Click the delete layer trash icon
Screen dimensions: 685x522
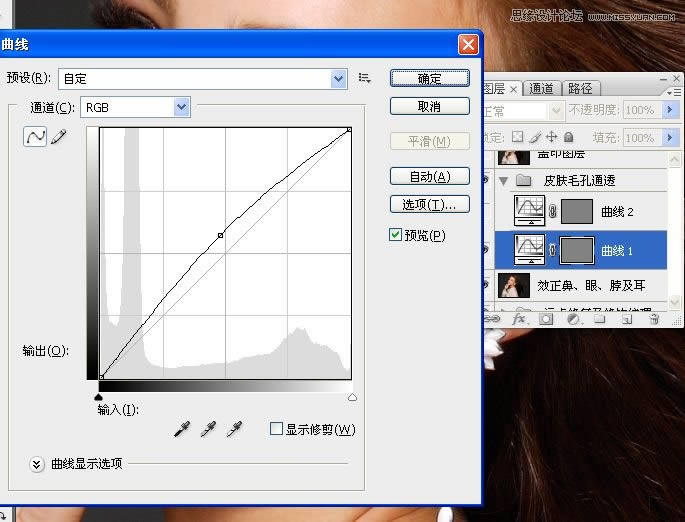pyautogui.click(x=653, y=320)
